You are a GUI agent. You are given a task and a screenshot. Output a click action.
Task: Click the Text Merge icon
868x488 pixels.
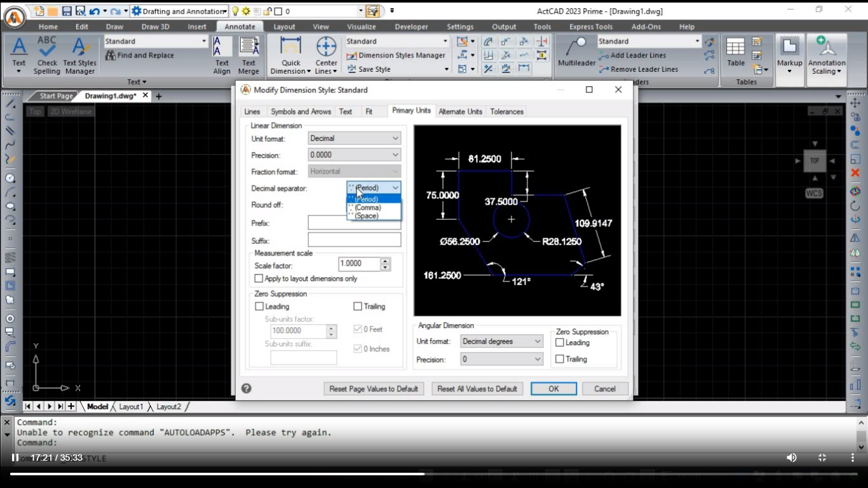[x=248, y=55]
